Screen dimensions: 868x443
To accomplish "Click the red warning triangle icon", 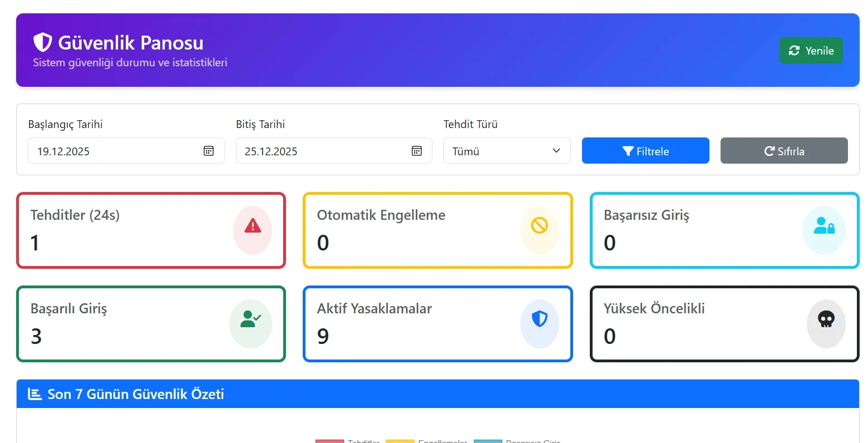I will point(253,225).
